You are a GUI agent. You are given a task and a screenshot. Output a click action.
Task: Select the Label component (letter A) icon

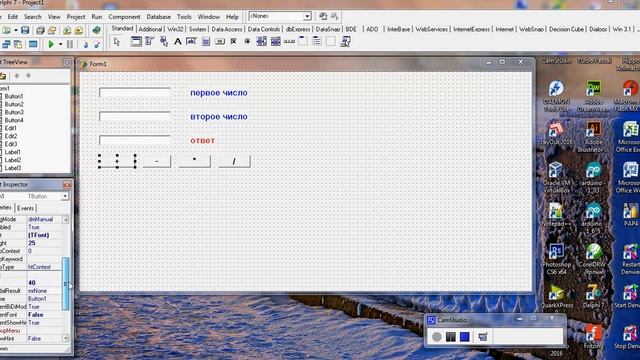coord(178,42)
